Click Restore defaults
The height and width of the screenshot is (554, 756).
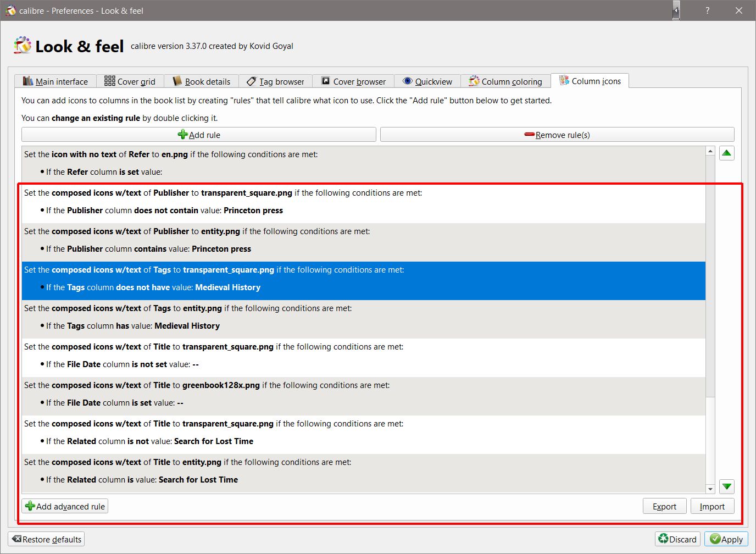pos(46,539)
